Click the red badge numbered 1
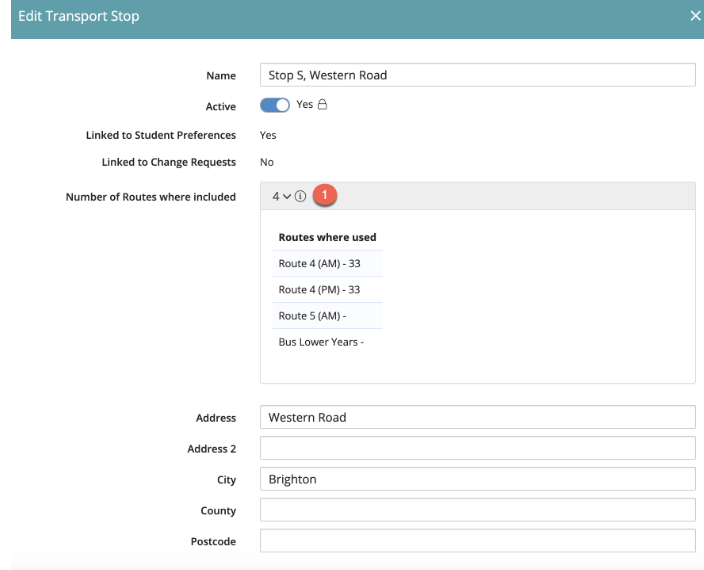Viewport: 704px width, 570px height. [x=323, y=196]
